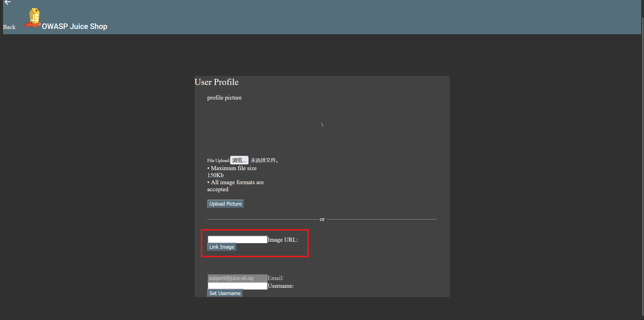Click the broken profile picture placeholder
The height and width of the screenshot is (320, 644).
click(322, 125)
